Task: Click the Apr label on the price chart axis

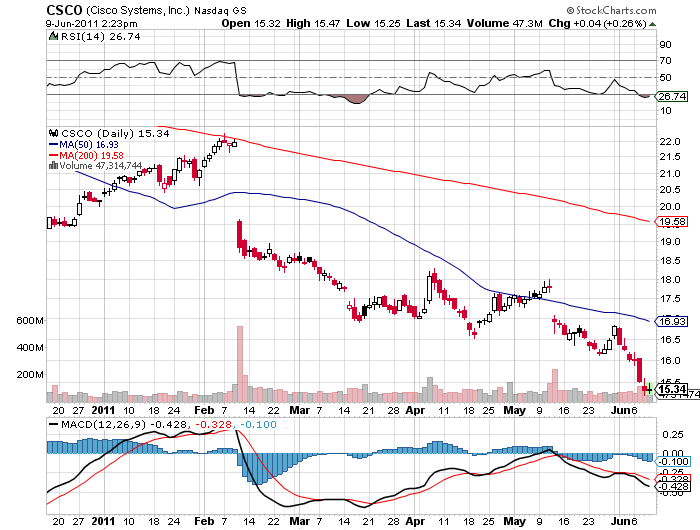Action: click(x=415, y=410)
